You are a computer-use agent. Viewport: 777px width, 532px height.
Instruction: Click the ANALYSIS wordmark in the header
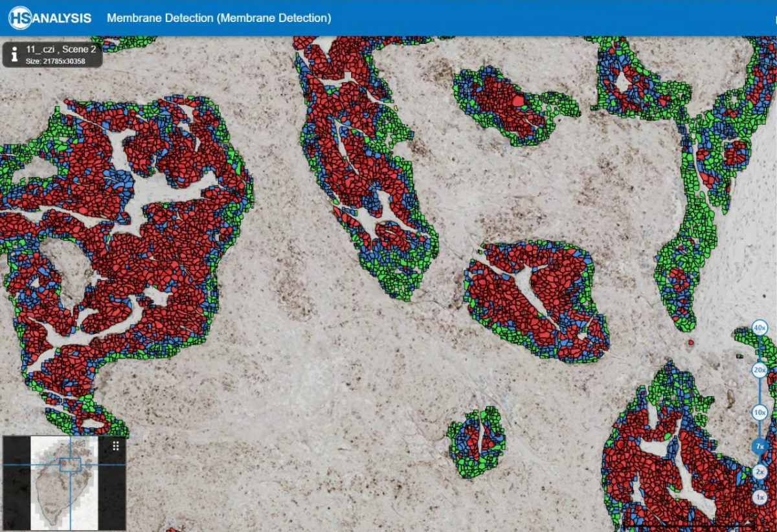tap(62, 18)
